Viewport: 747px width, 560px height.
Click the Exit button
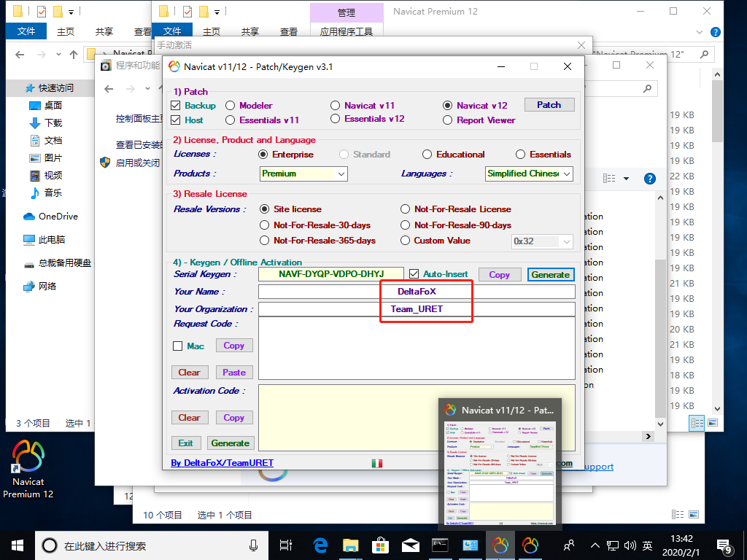[186, 443]
